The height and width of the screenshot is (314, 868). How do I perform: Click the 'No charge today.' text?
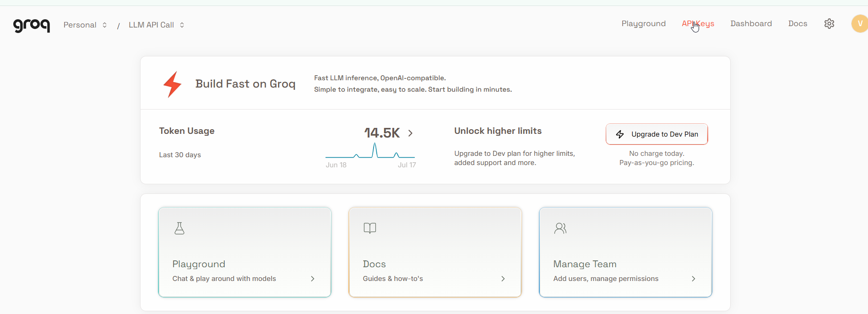point(656,154)
